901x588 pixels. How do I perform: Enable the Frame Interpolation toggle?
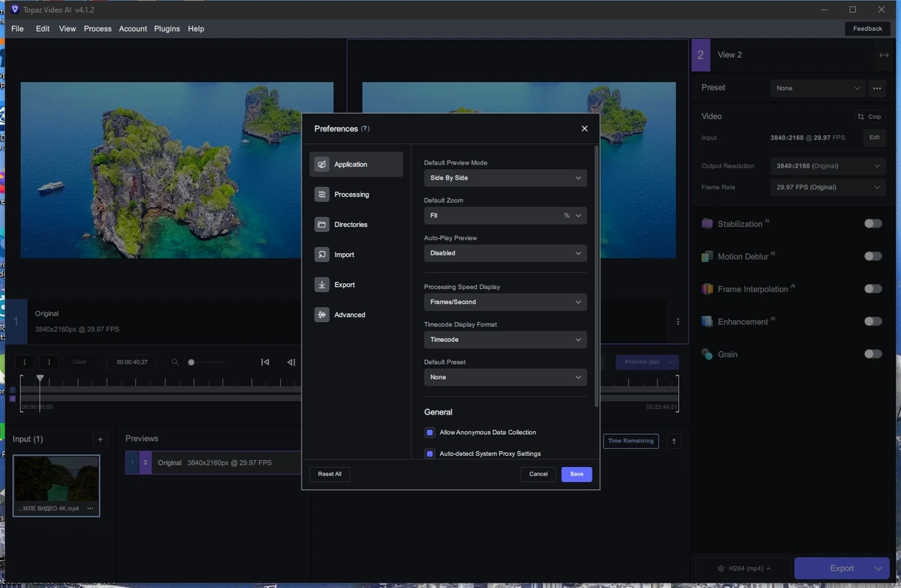(872, 288)
